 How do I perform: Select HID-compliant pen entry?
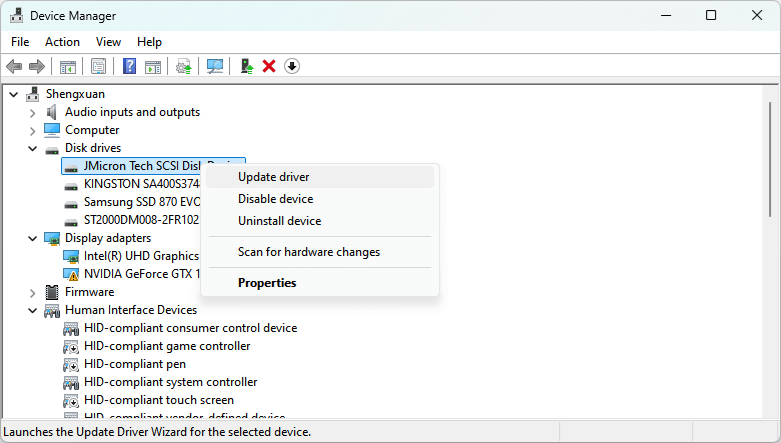click(134, 364)
